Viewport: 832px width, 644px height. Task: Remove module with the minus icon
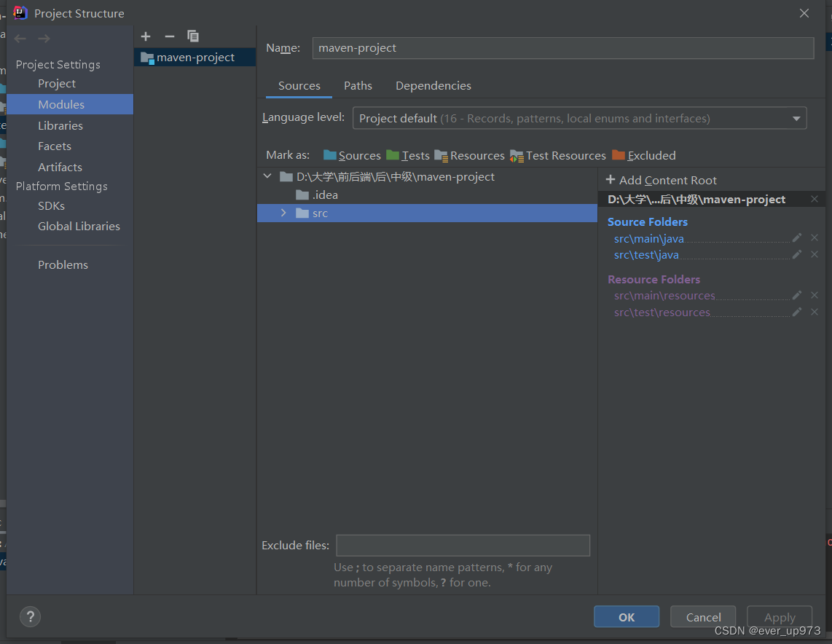(170, 36)
